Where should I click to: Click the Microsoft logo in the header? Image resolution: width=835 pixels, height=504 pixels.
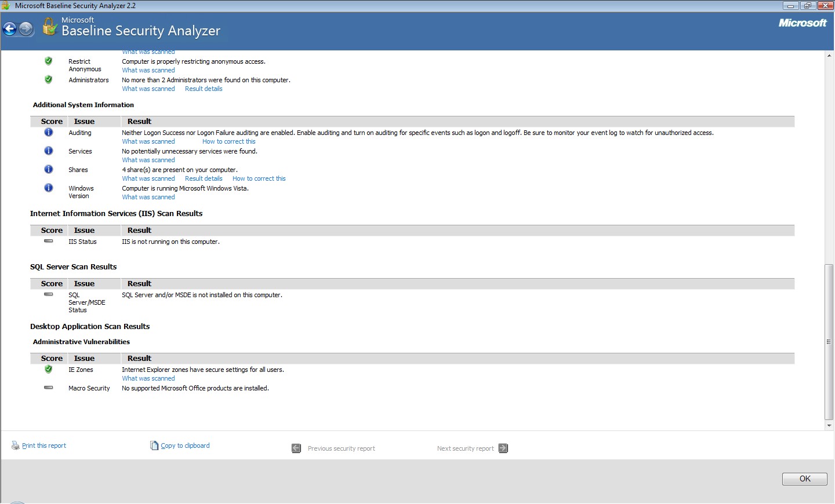click(803, 23)
